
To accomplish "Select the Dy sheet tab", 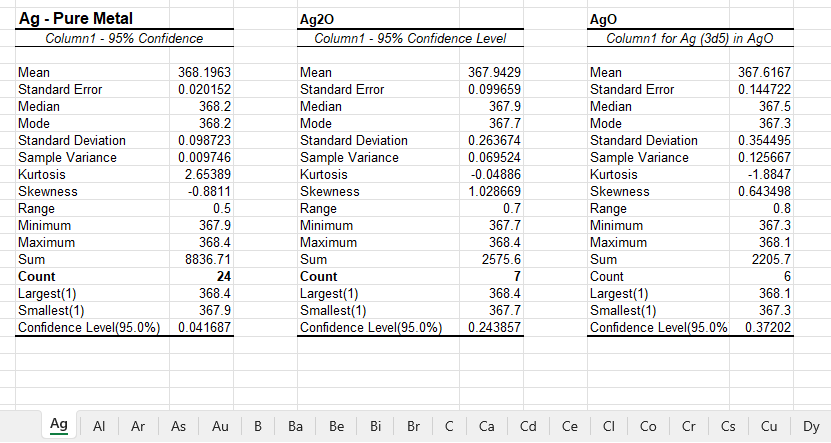I will click(x=811, y=426).
